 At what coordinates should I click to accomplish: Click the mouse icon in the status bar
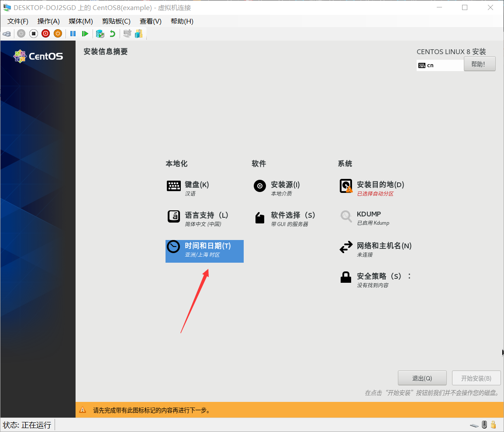pyautogui.click(x=484, y=425)
